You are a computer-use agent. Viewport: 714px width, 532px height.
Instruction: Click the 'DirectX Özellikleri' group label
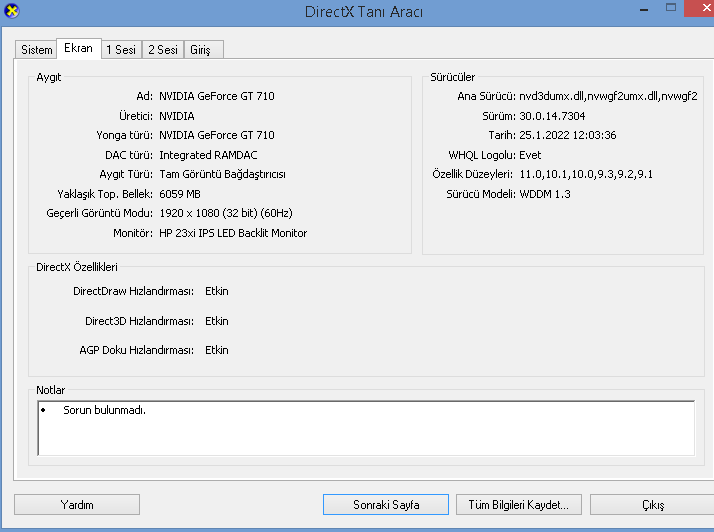click(77, 267)
